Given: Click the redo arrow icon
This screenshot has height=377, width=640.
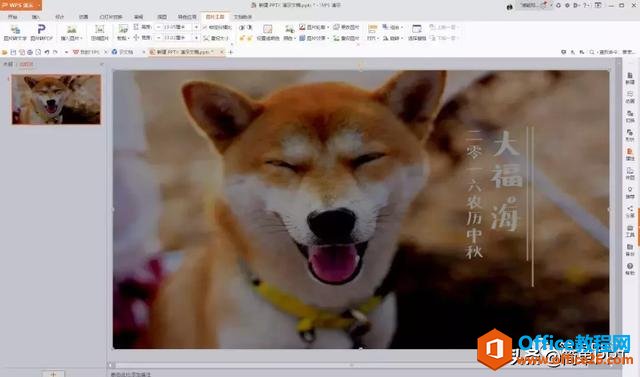Looking at the screenshot, I should tap(55, 52).
